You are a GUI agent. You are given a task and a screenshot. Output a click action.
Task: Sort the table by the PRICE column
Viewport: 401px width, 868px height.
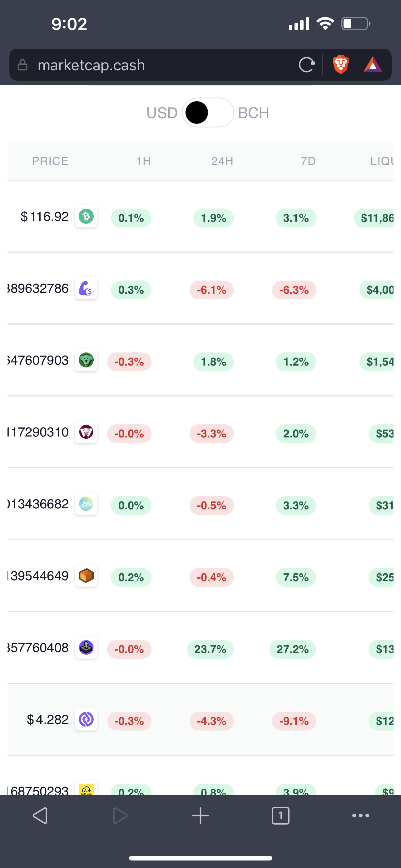pos(50,161)
